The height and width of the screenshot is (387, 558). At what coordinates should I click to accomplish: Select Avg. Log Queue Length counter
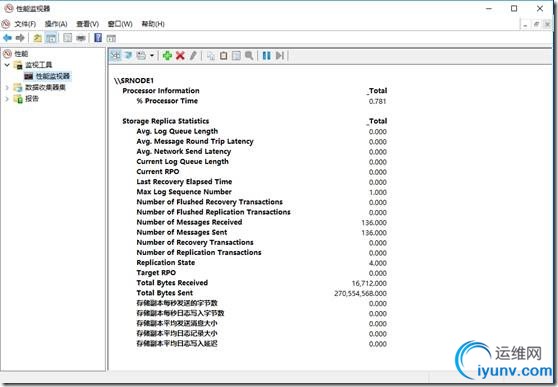[x=177, y=131]
